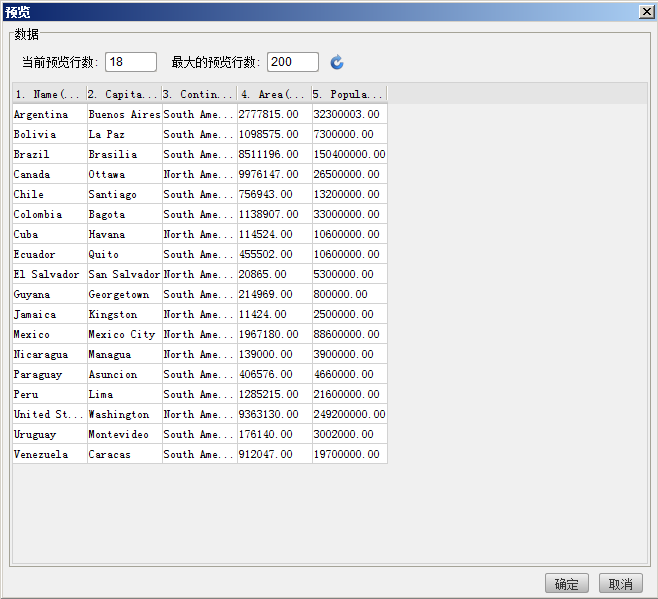Select the '3. Contin...' column header

199,94
